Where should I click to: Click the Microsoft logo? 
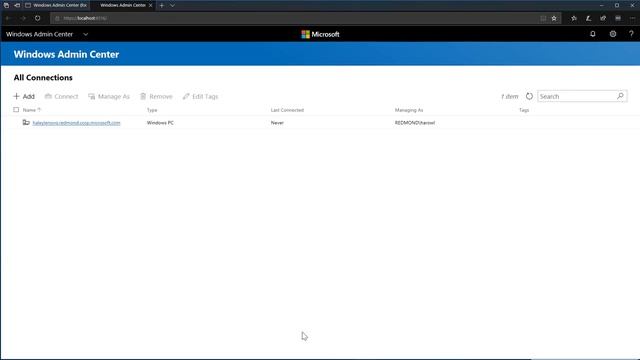pyautogui.click(x=320, y=34)
